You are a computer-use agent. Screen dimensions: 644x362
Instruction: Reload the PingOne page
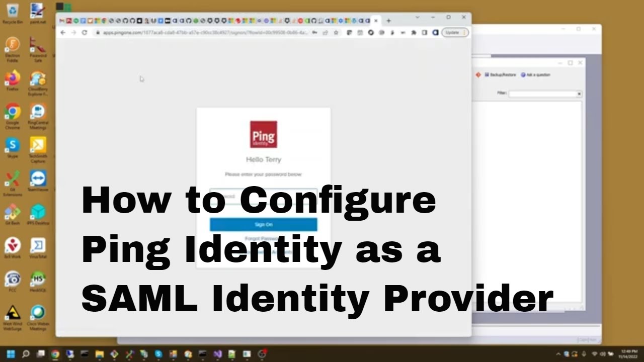click(x=85, y=32)
